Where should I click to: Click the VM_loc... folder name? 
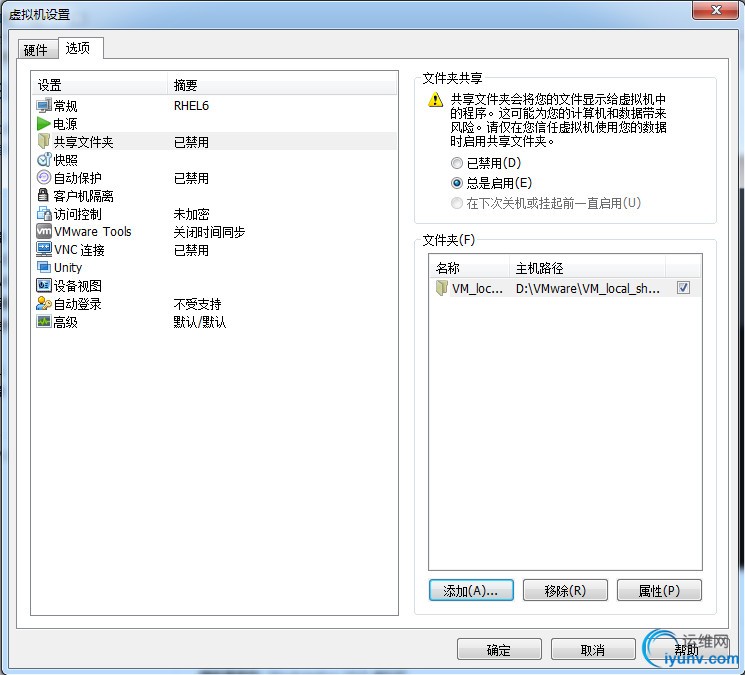(477, 288)
